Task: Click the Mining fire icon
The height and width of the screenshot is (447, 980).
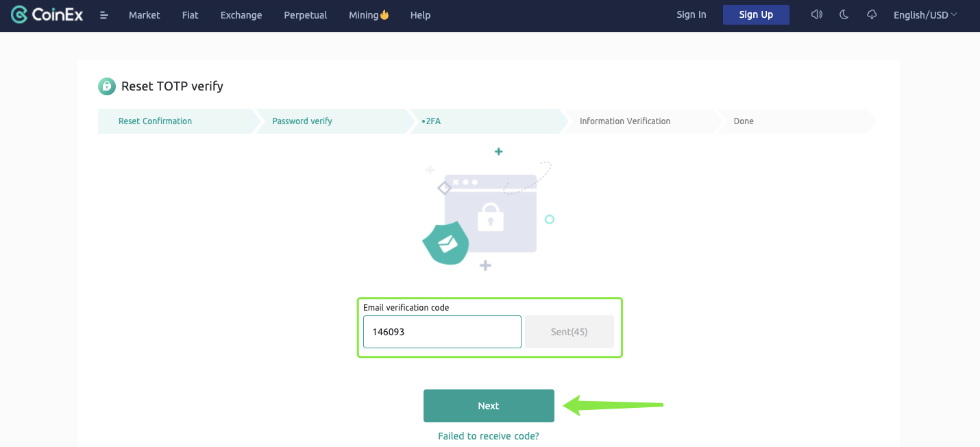Action: [384, 14]
